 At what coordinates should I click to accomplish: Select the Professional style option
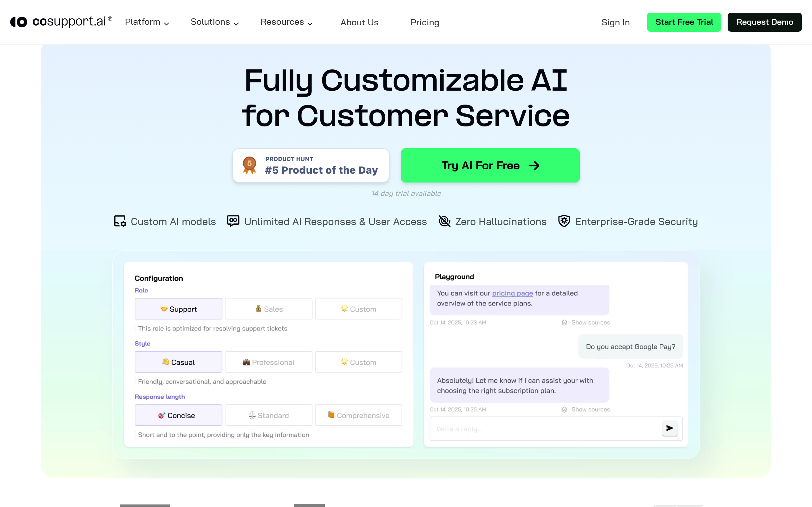268,362
